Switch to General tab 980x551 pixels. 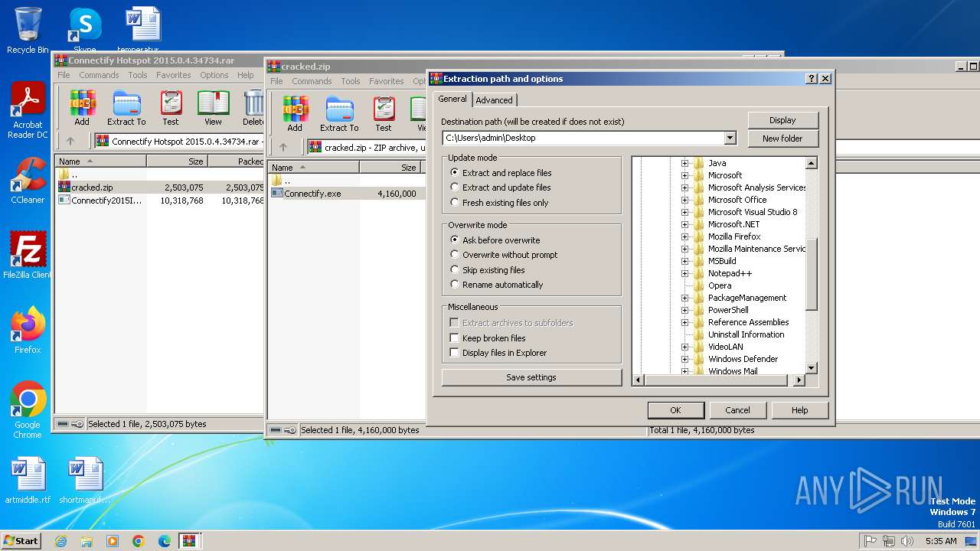point(452,99)
